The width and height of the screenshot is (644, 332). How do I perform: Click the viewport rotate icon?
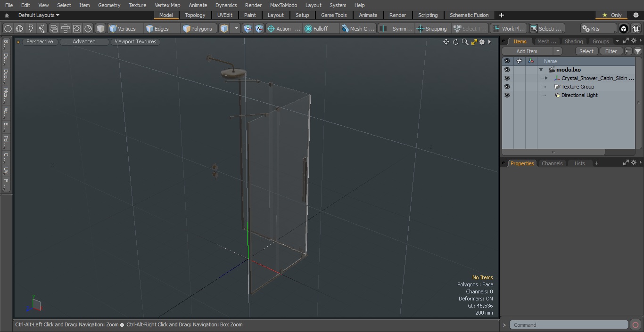coord(455,42)
